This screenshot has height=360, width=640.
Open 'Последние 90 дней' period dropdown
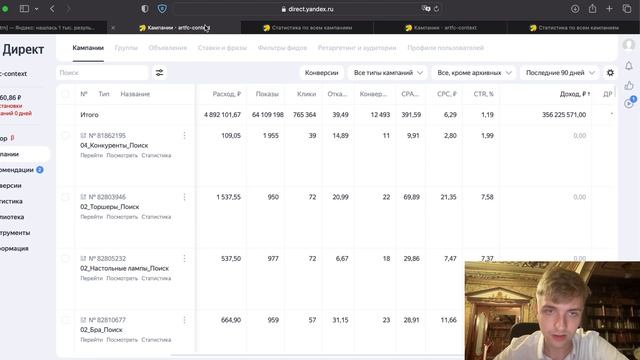pos(560,73)
